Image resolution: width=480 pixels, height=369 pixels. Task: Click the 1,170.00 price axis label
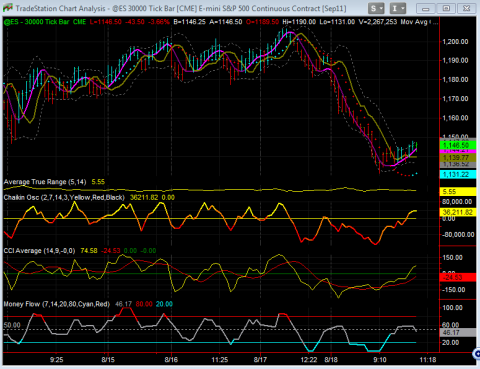(455, 99)
